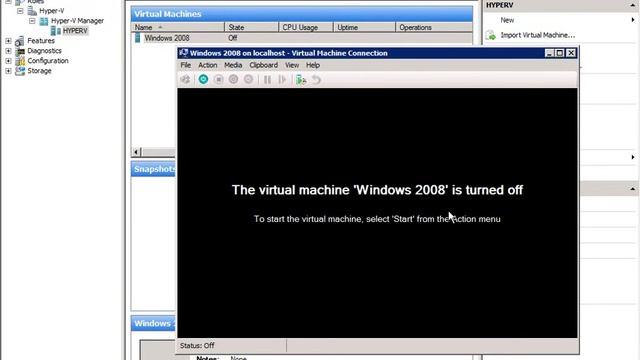This screenshot has width=640, height=360.
Task: Sort by the Operations column header
Action: click(x=434, y=27)
